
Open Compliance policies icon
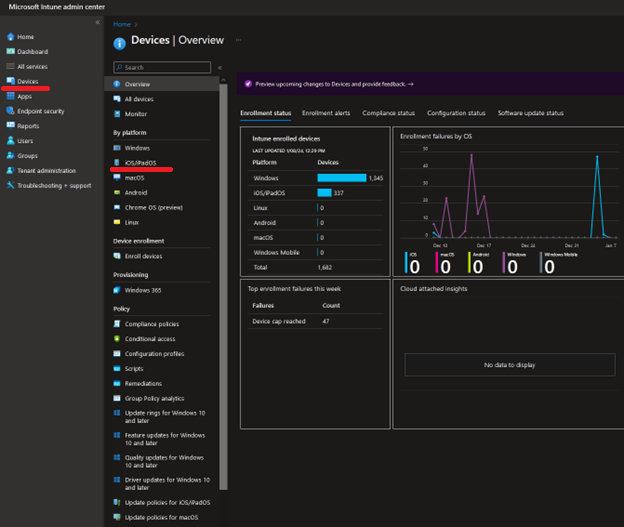click(x=117, y=324)
